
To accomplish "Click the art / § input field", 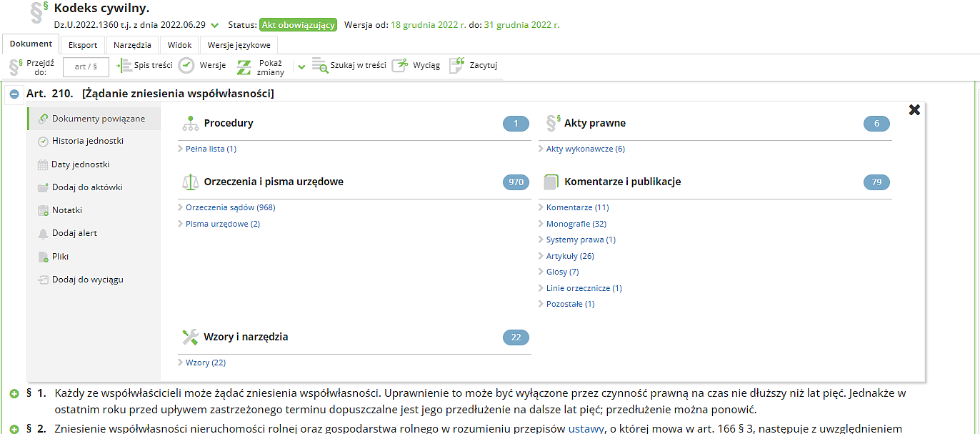I will point(86,66).
